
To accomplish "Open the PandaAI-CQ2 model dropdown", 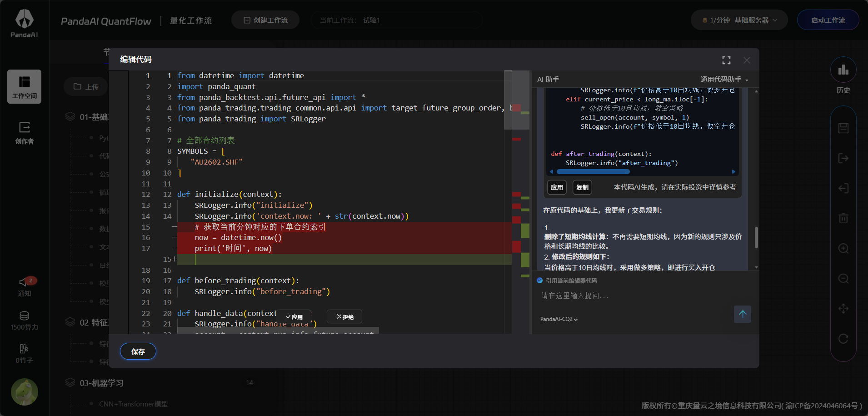I will (x=559, y=319).
